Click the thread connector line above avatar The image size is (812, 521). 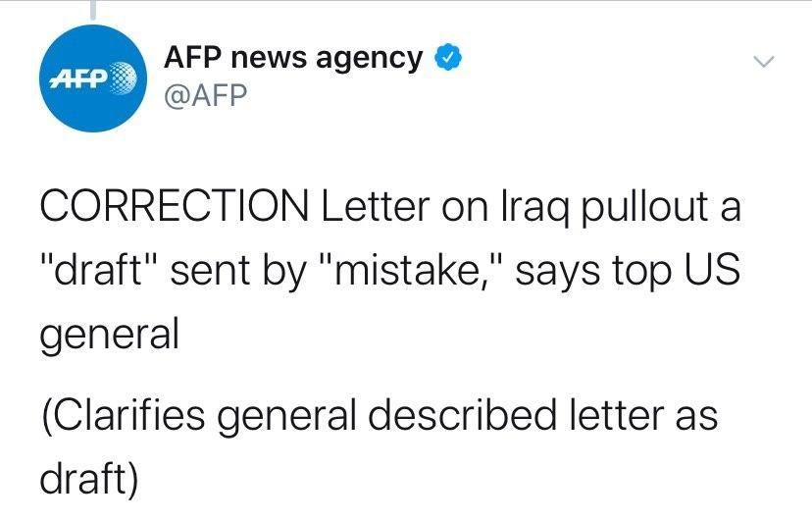pyautogui.click(x=93, y=10)
